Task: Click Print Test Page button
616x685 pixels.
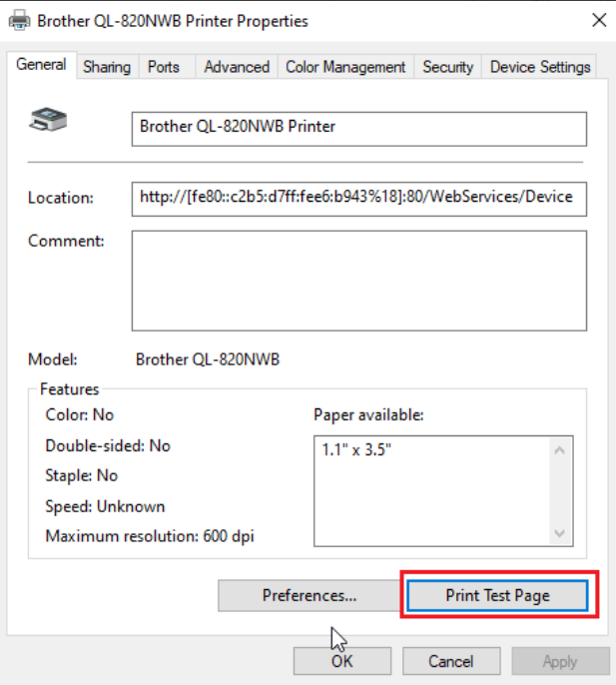Action: click(x=497, y=595)
